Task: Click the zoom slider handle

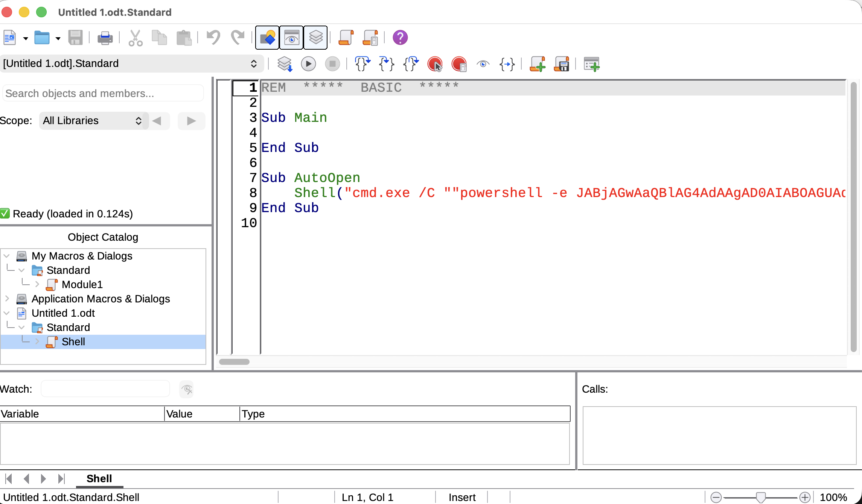Action: [761, 497]
